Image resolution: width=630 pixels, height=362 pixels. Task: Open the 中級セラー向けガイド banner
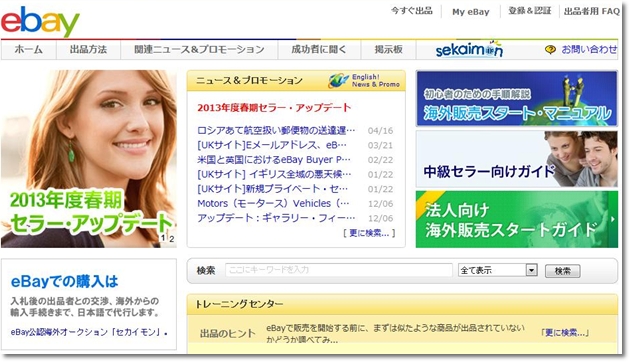click(x=517, y=159)
